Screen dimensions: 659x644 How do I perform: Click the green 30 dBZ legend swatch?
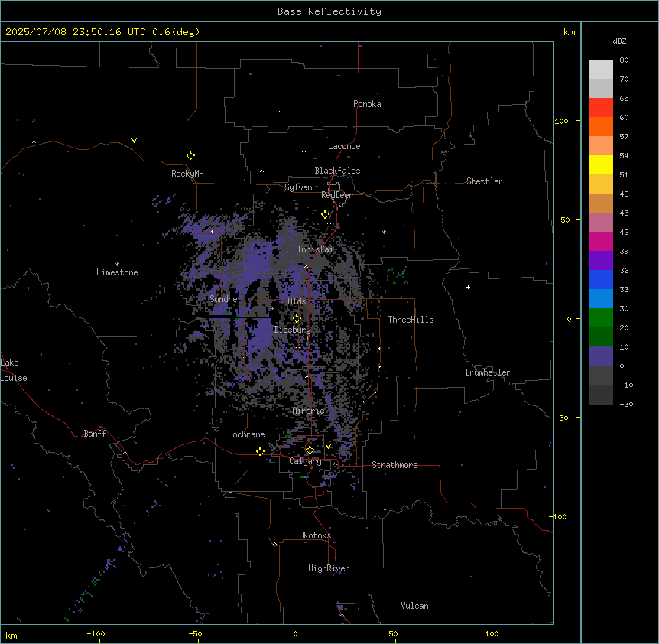pyautogui.click(x=601, y=318)
